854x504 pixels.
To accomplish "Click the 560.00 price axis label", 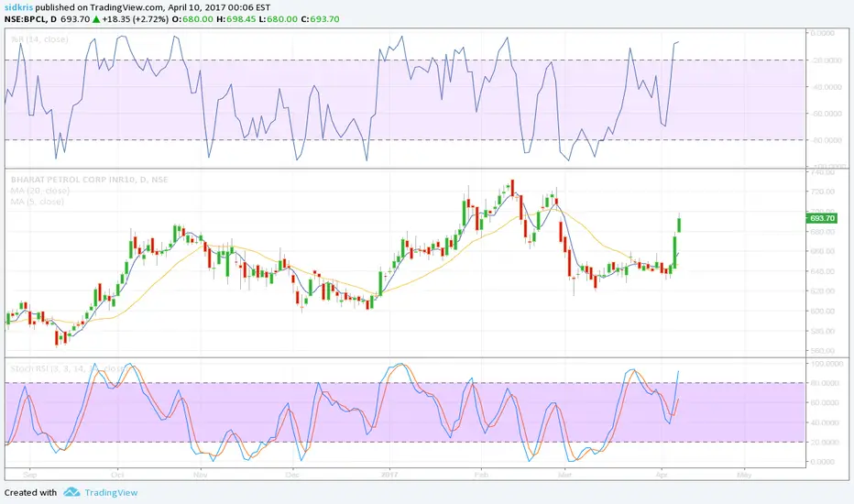I will [823, 351].
